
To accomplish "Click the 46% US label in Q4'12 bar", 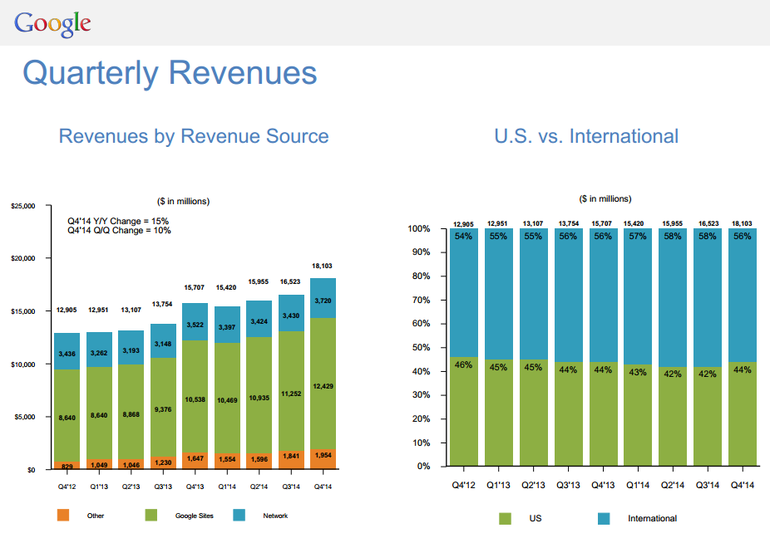I will [x=463, y=365].
